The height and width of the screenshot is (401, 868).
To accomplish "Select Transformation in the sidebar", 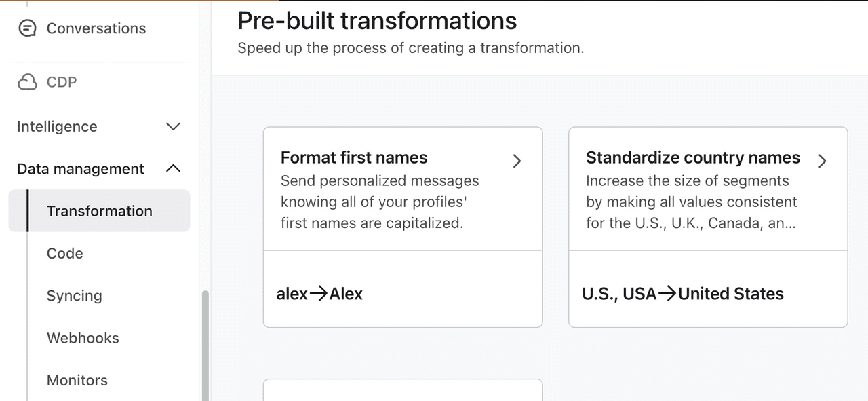I will pyautogui.click(x=99, y=211).
